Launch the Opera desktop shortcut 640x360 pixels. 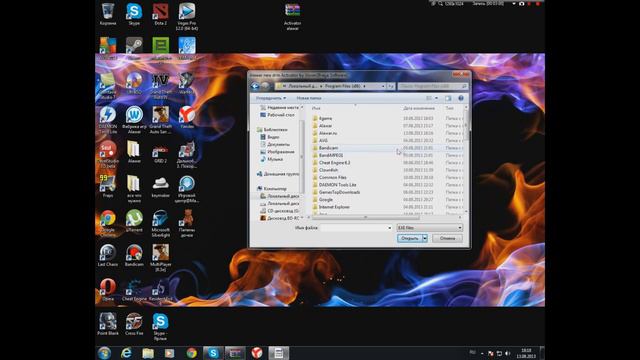pyautogui.click(x=108, y=290)
